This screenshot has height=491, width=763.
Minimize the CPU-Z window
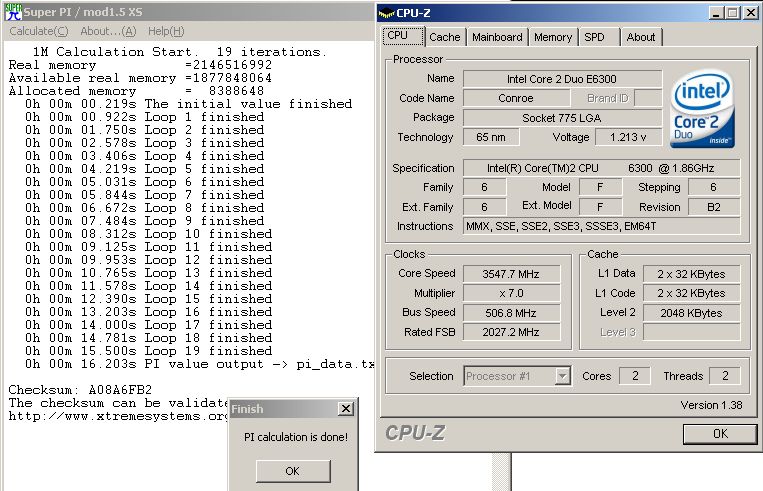(715, 13)
